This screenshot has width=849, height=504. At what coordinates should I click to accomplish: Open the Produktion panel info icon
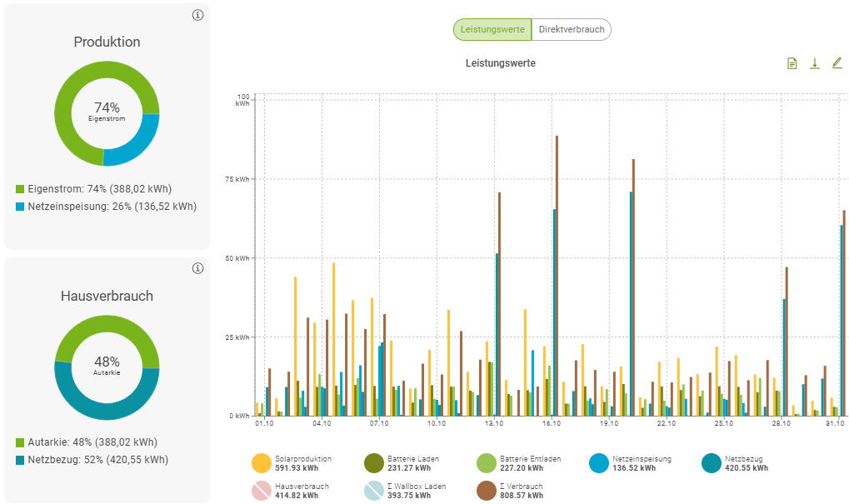(197, 15)
